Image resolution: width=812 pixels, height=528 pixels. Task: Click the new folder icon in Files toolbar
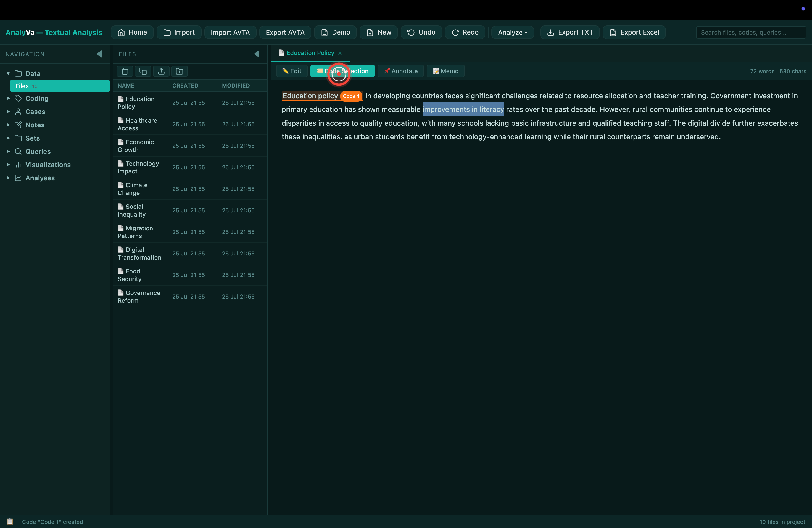point(180,71)
